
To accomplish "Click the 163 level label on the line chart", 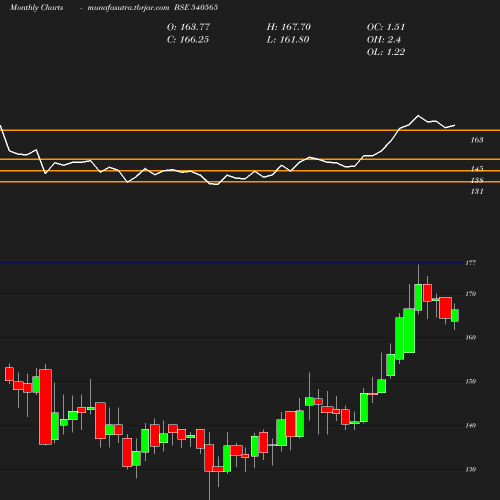I will tap(477, 140).
